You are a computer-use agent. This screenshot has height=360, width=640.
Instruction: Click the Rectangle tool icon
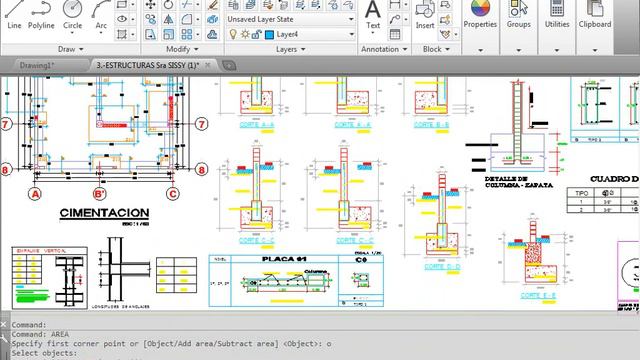coord(122,4)
